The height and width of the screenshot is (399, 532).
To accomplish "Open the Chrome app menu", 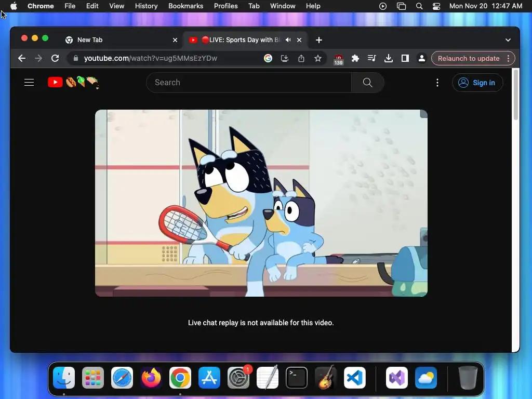I will (x=41, y=6).
